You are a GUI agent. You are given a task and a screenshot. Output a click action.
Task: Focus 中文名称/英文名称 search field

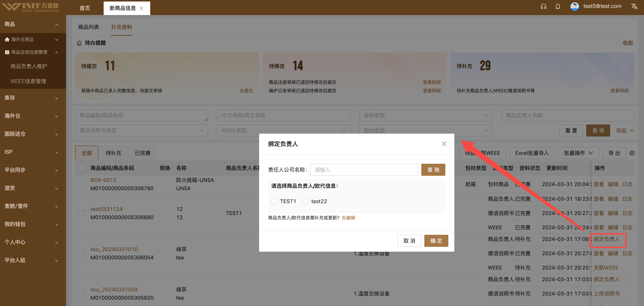pos(284,115)
